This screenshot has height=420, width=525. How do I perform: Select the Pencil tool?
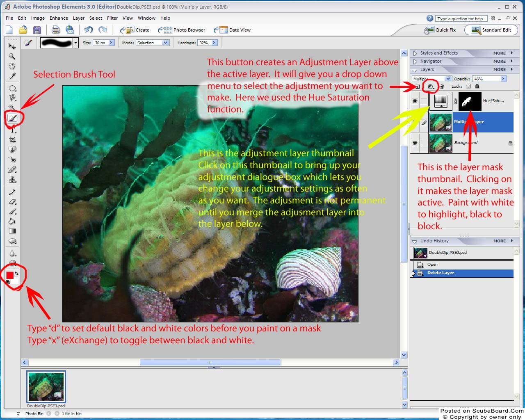(x=12, y=192)
